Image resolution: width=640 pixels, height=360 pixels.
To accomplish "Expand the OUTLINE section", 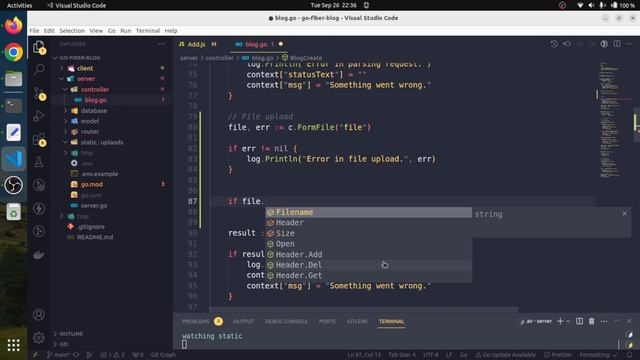I will click(x=71, y=333).
